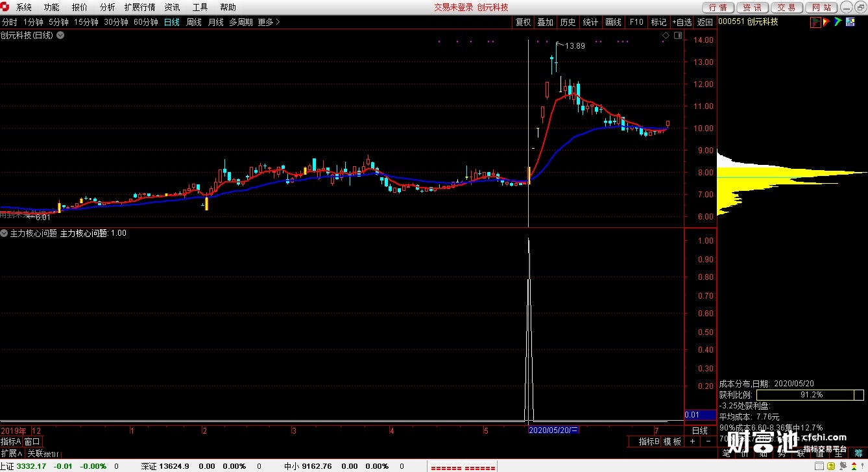Zoom out chart with − button
The image size is (868, 472).
point(707,441)
